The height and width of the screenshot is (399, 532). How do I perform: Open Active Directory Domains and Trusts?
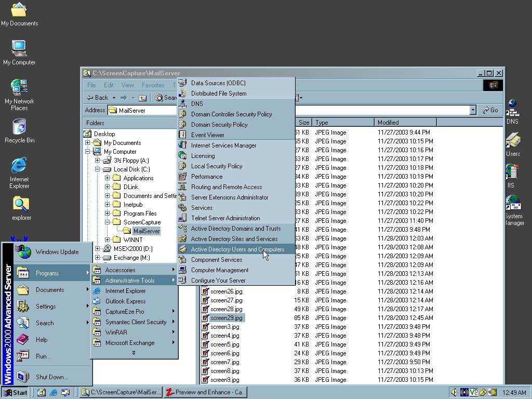[x=236, y=229]
